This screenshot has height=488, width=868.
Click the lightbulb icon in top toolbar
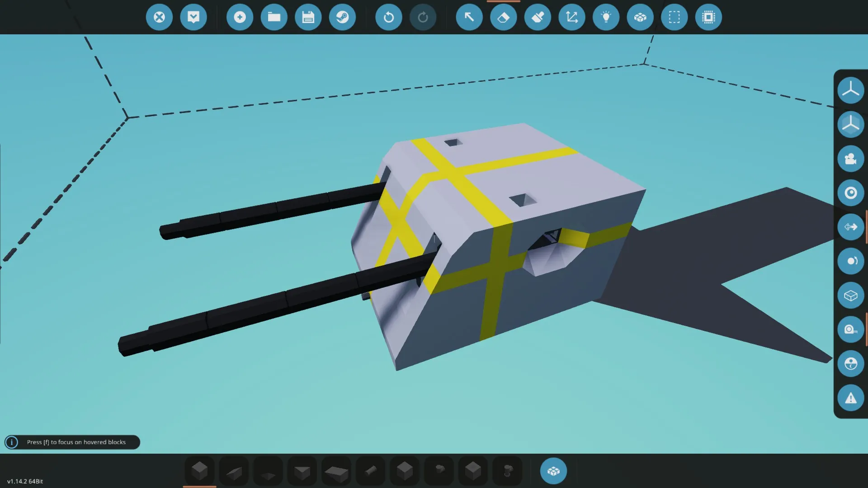click(606, 17)
